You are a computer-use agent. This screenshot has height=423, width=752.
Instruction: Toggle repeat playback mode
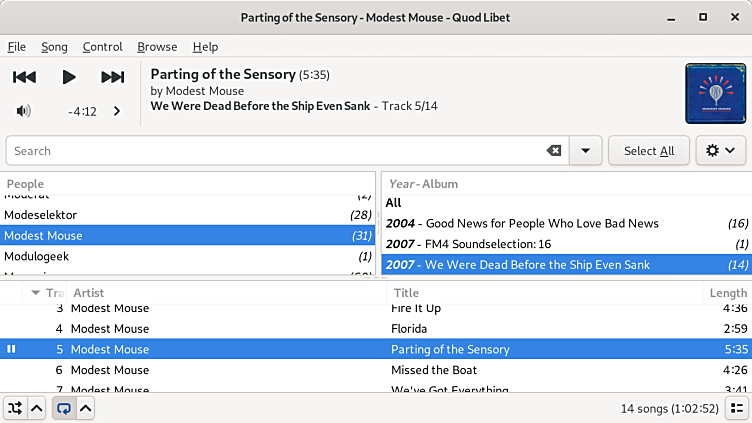tap(63, 408)
